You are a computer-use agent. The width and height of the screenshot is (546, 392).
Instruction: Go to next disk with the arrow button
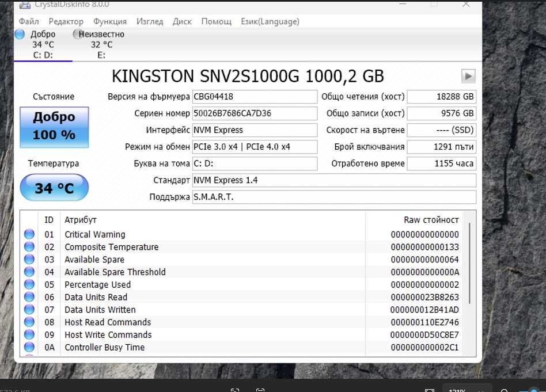(x=468, y=76)
